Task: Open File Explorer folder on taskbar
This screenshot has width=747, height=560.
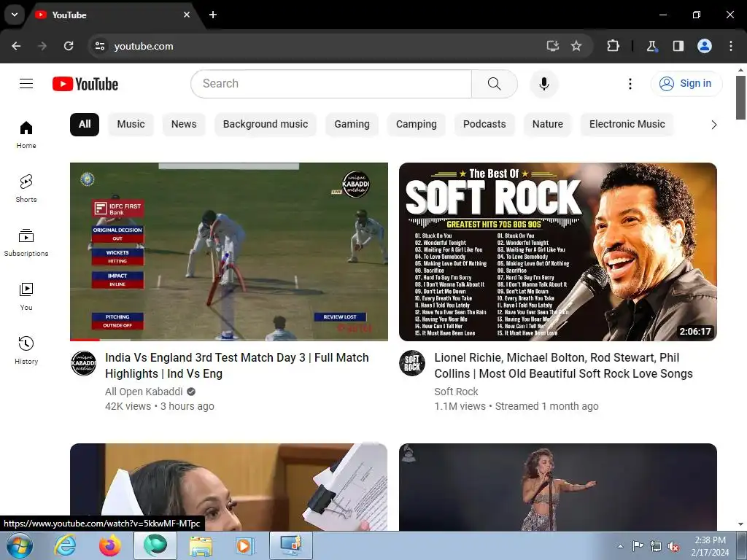Action: [x=201, y=545]
